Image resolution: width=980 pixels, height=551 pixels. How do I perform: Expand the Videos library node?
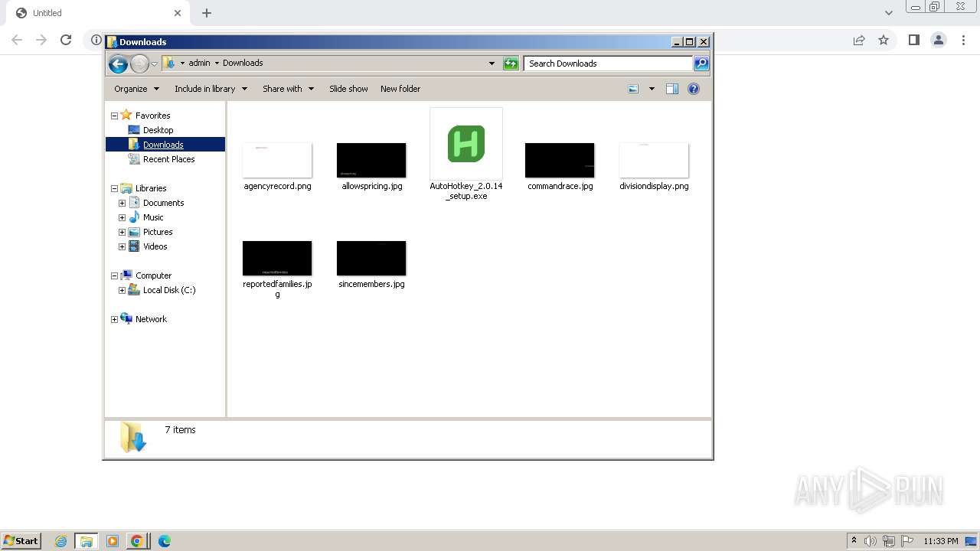pos(122,247)
